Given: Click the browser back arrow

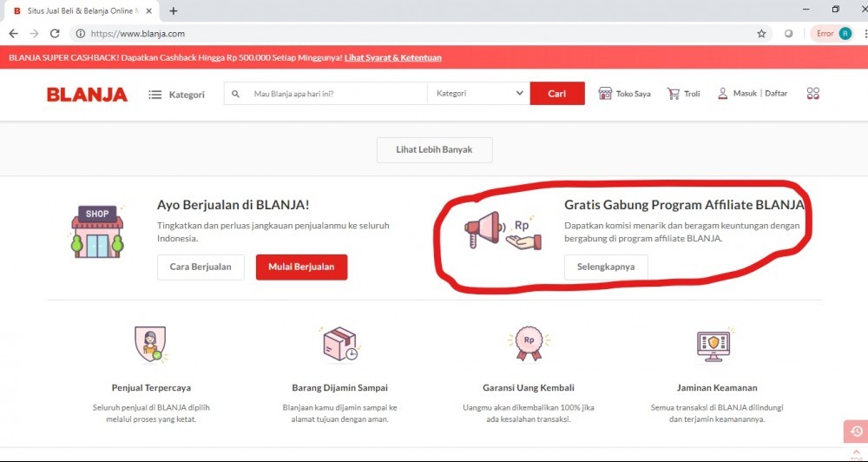Looking at the screenshot, I should click(13, 34).
